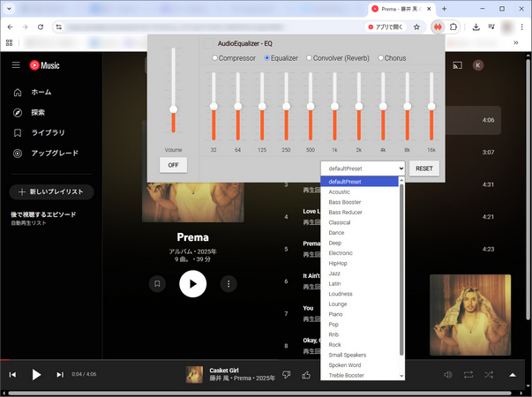Open the Chrome extensions puzzle icon
The image size is (532, 397).
tap(453, 26)
